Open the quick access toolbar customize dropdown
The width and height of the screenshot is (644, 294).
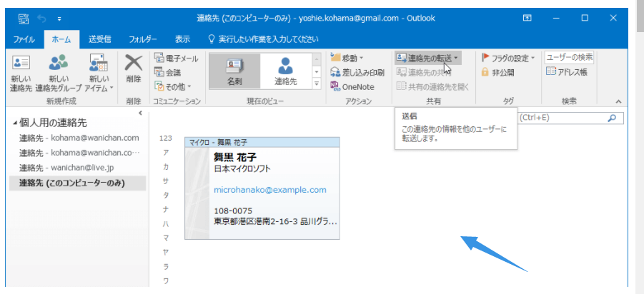[x=59, y=19]
